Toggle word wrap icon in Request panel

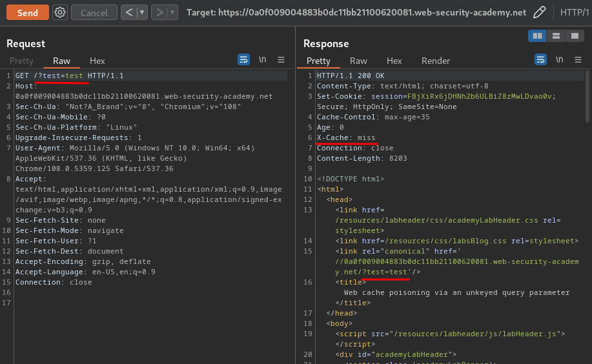pyautogui.click(x=243, y=59)
